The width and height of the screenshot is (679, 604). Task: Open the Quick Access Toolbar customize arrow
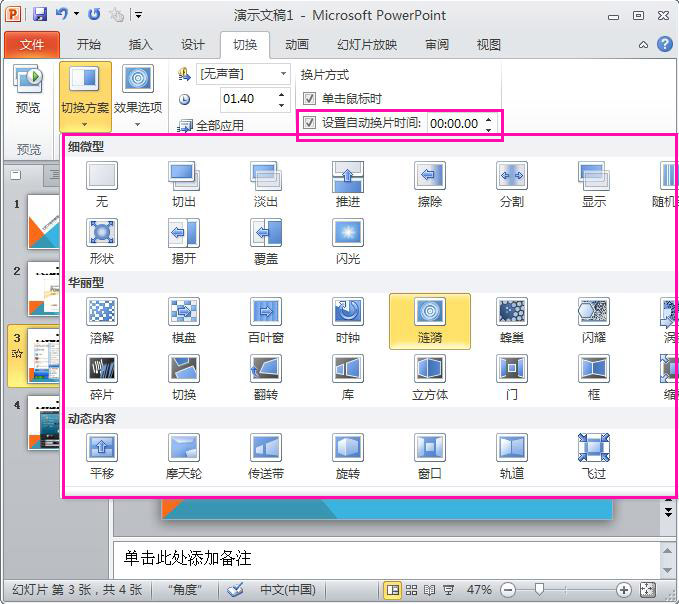tap(139, 15)
